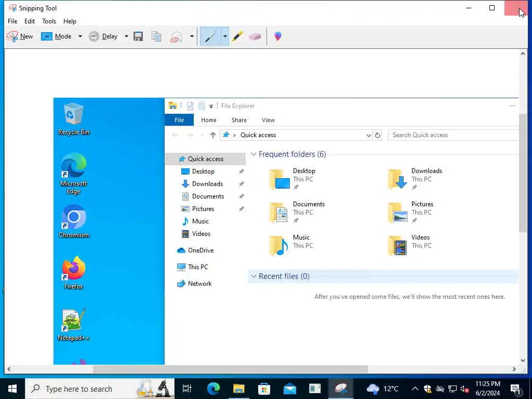Expand the Mode dropdown arrow
This screenshot has height=399, width=532.
[80, 36]
